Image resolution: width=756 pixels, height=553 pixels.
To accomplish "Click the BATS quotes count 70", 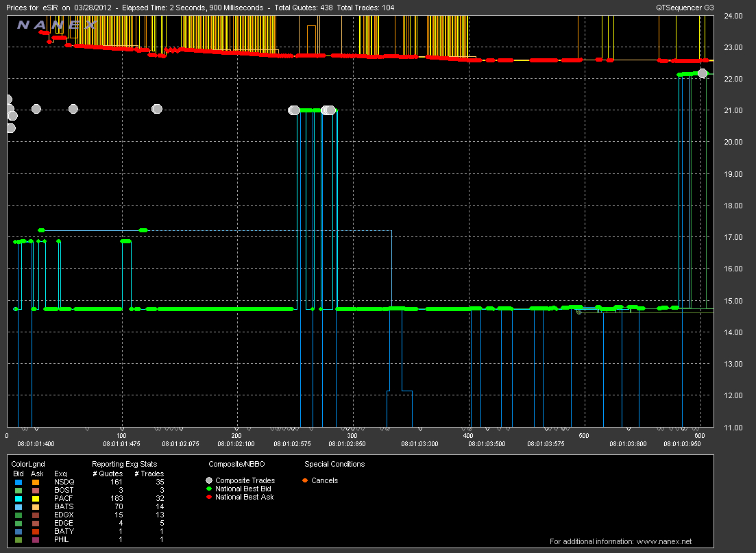I will click(119, 506).
